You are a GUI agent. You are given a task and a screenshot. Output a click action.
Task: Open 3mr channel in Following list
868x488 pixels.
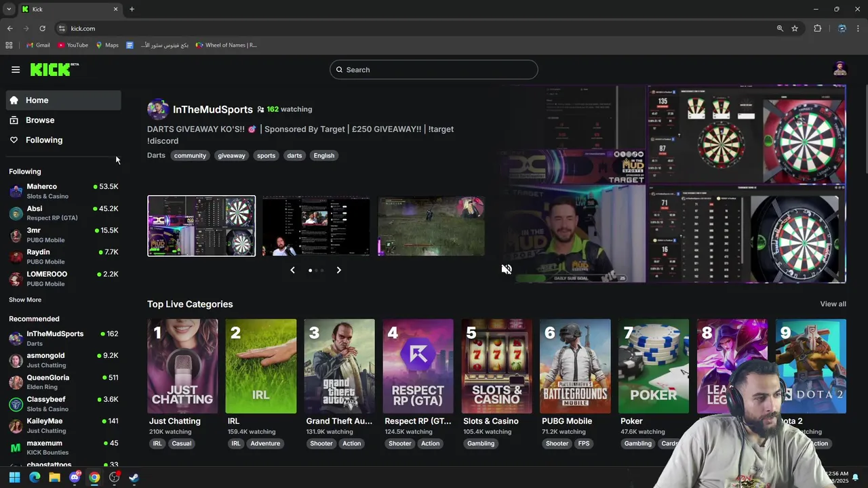pyautogui.click(x=64, y=235)
